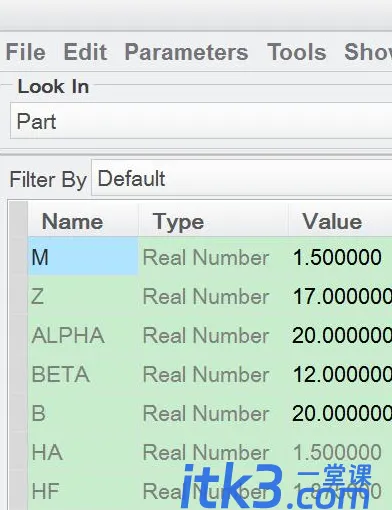392x510 pixels.
Task: Click the B value 20.000000
Action: point(342,413)
